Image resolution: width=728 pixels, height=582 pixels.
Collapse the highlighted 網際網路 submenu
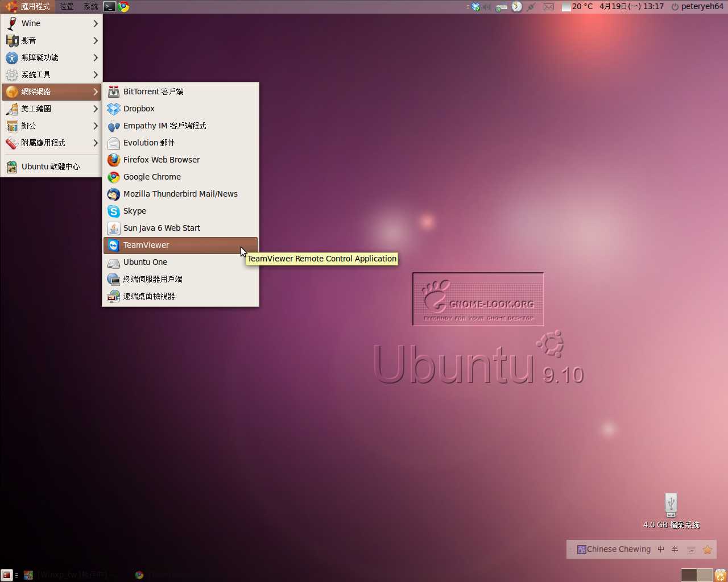coord(51,92)
